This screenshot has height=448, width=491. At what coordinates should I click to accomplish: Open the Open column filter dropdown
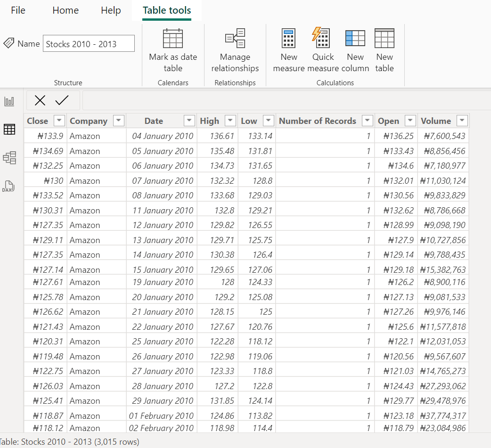410,121
